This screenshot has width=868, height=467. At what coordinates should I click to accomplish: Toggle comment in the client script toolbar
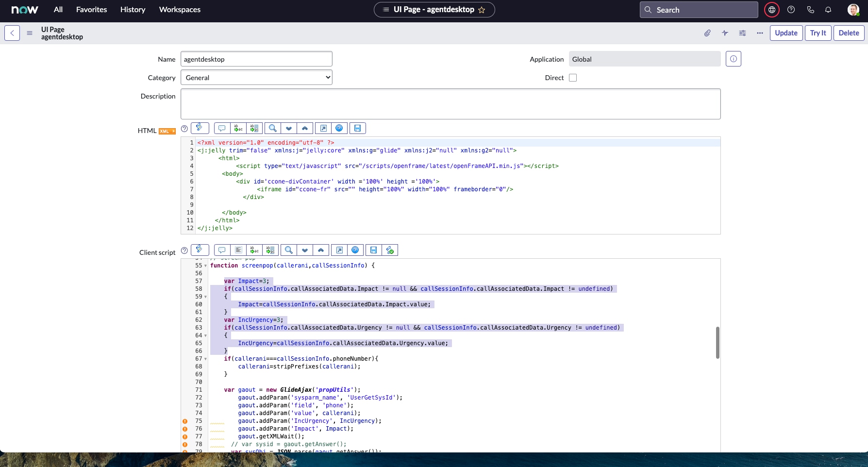pyautogui.click(x=222, y=250)
